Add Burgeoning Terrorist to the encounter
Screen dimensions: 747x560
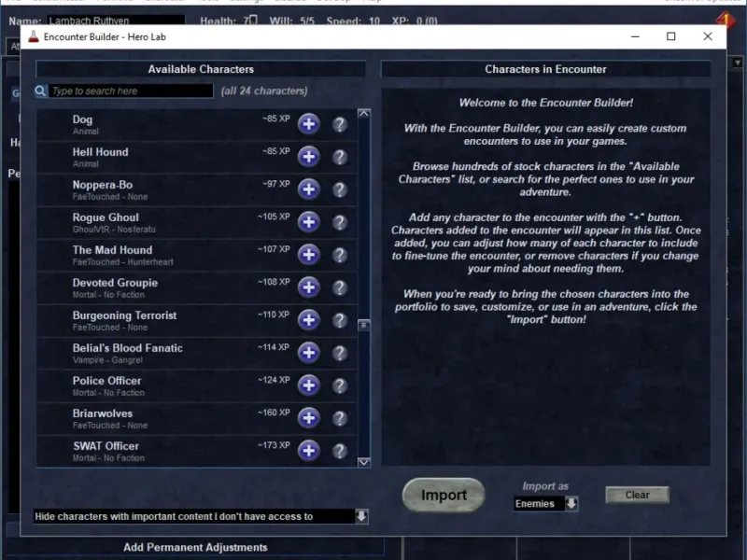point(309,320)
